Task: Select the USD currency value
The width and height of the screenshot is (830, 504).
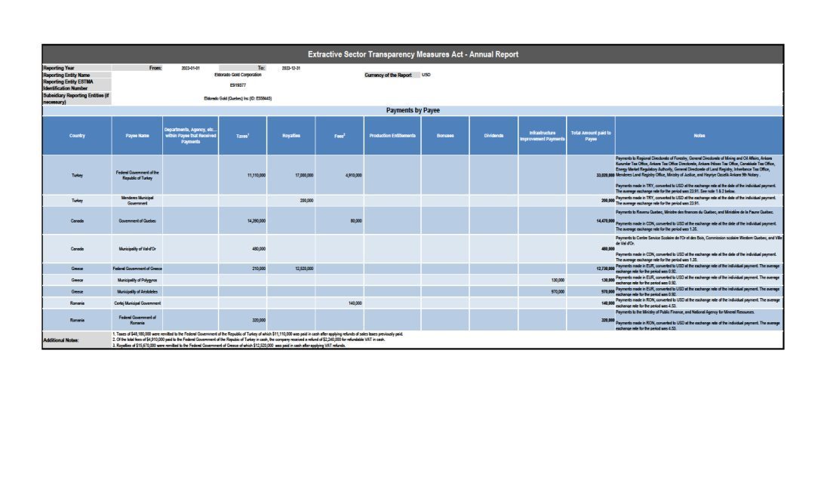Action: click(x=426, y=75)
